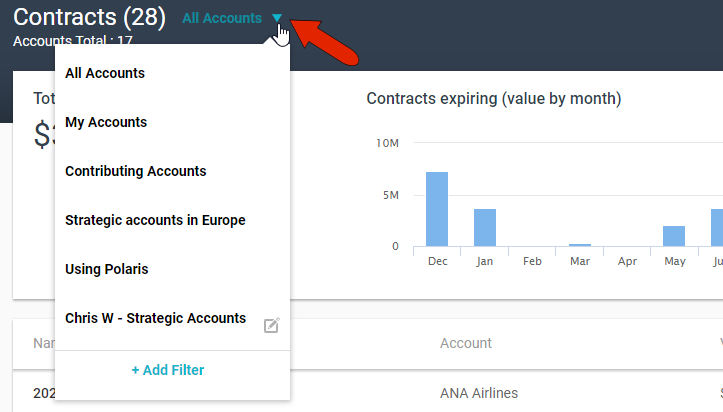Open the ANA Airlines account row

coord(479,393)
